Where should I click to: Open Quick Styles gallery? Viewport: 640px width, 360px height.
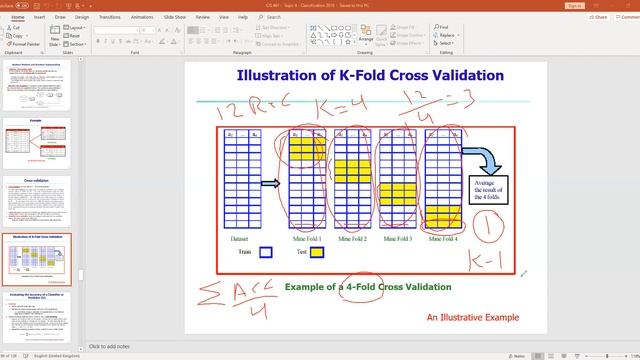pyautogui.click(x=381, y=35)
